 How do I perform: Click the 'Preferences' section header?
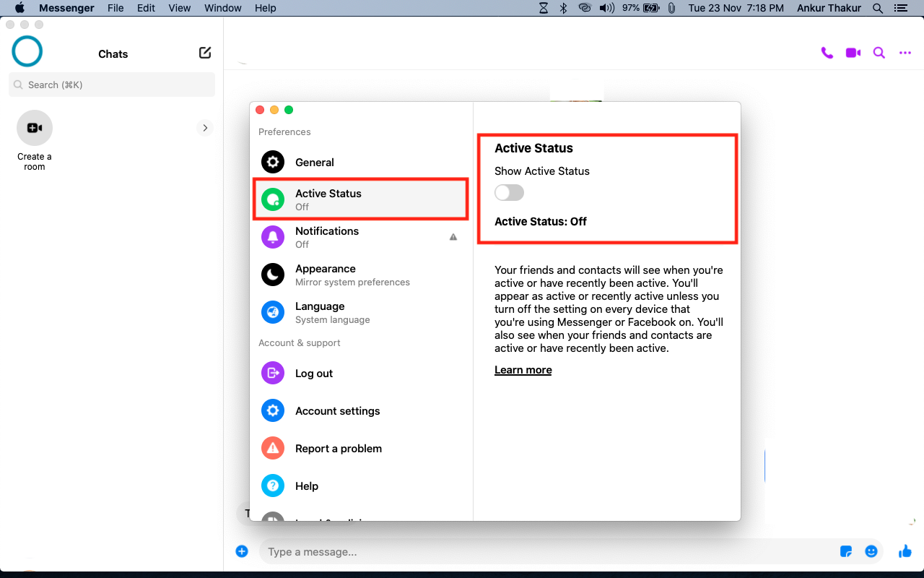click(284, 131)
